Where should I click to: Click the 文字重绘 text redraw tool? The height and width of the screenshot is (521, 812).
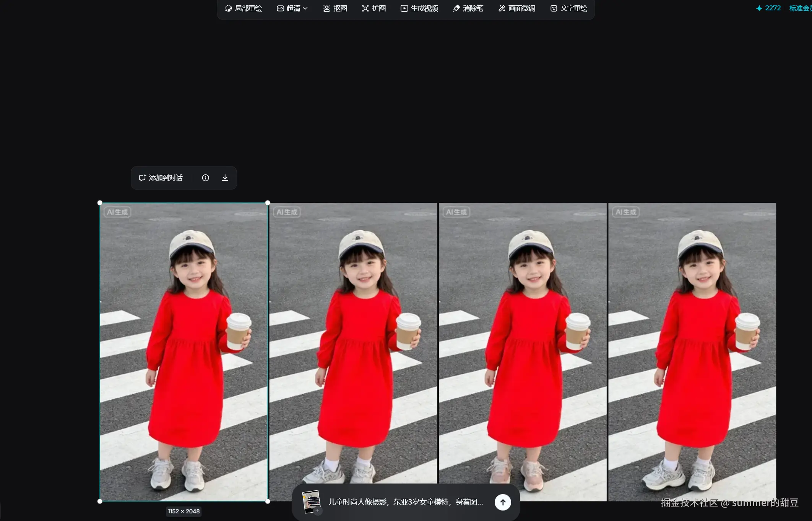tap(569, 8)
